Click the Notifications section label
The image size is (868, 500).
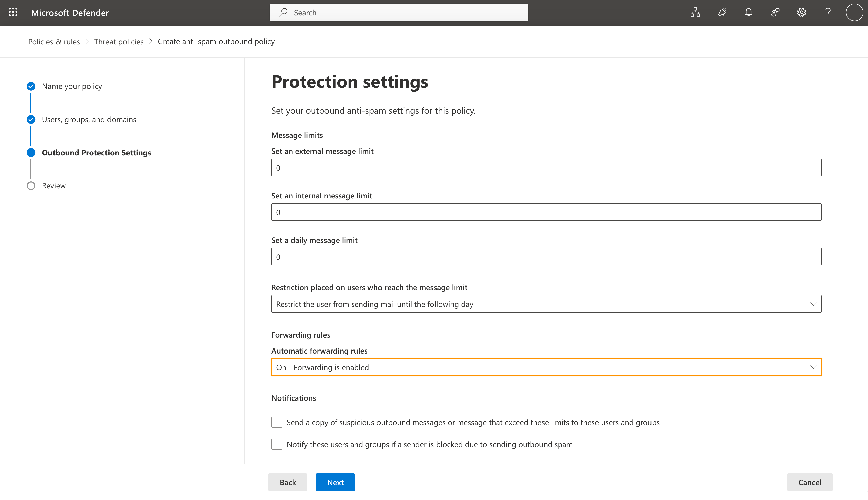pos(293,398)
